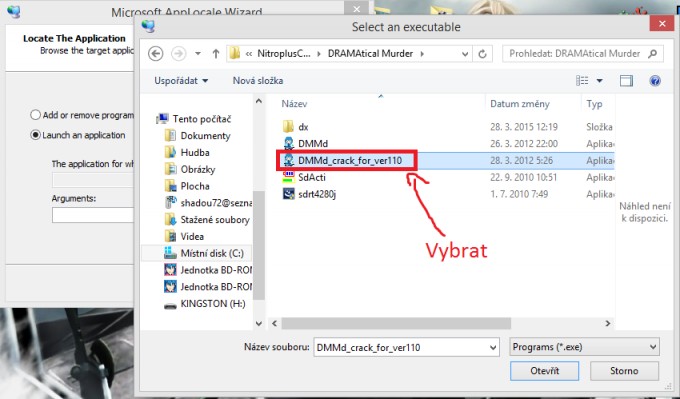Refresh the DRAMAtical Murder folder view
This screenshot has height=399, width=680.
482,54
